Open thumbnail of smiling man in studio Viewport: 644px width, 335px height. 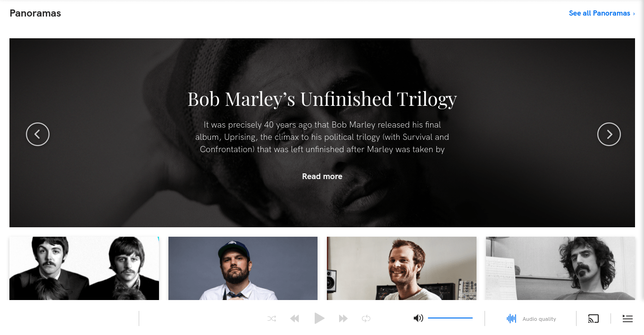click(401, 268)
